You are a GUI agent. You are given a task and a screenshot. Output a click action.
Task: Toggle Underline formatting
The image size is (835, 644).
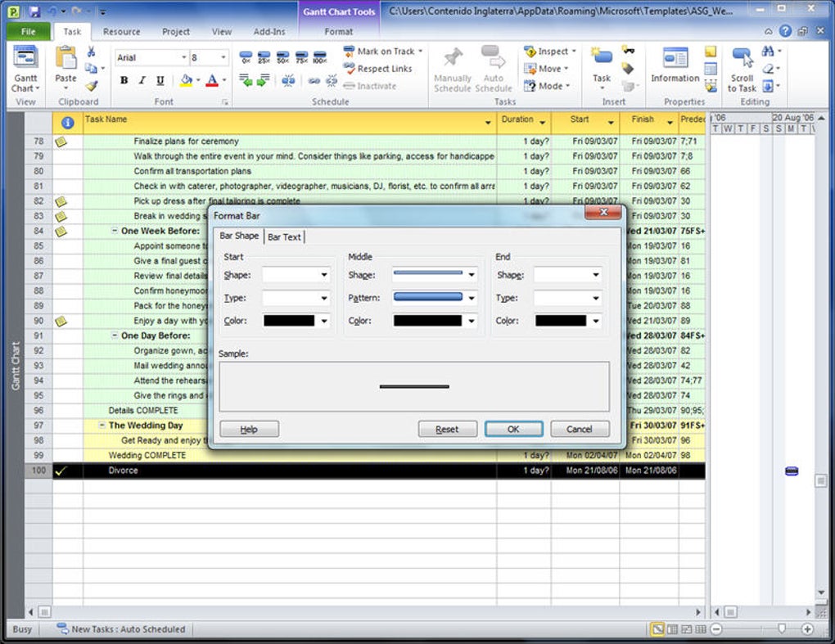[160, 80]
